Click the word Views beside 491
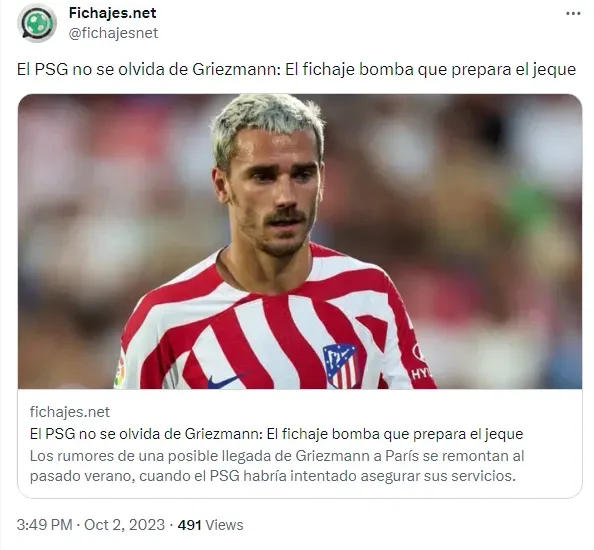594x550 pixels. point(224,525)
